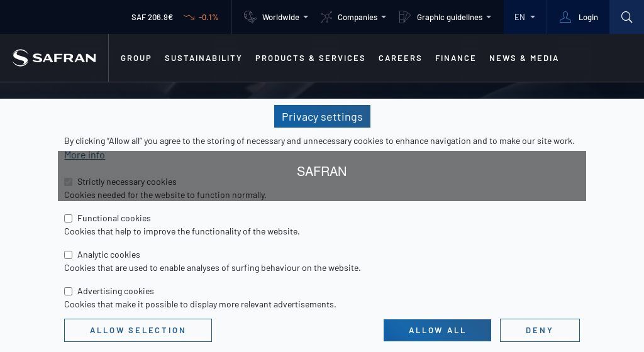Click the SAF 206.9€ stock price
The height and width of the screenshot is (352, 644).
click(152, 17)
